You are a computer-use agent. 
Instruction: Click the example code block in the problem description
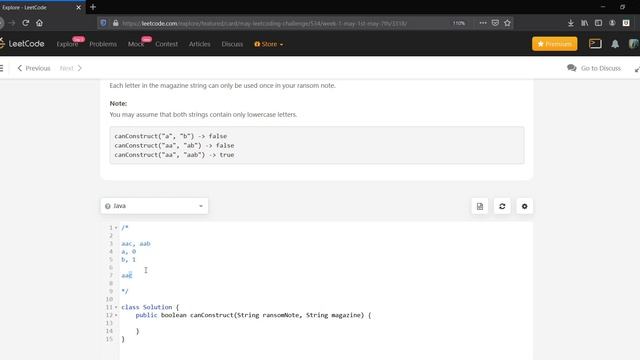pyautogui.click(x=317, y=145)
